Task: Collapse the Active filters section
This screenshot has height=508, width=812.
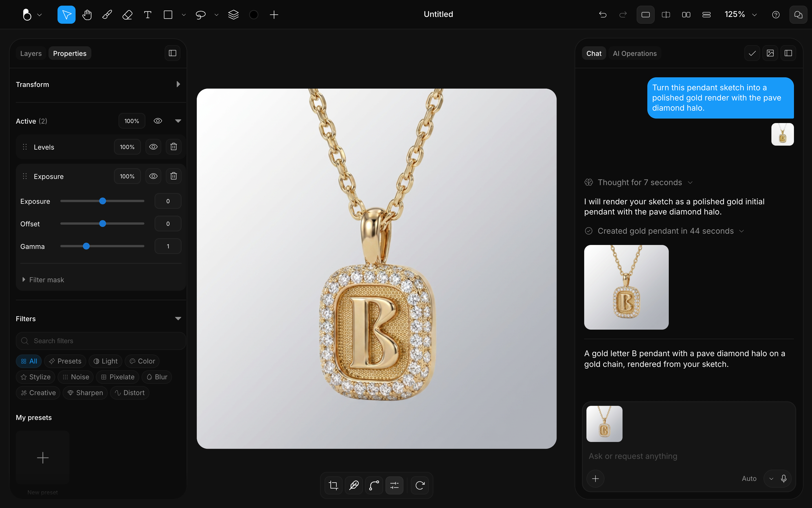Action: (178, 121)
